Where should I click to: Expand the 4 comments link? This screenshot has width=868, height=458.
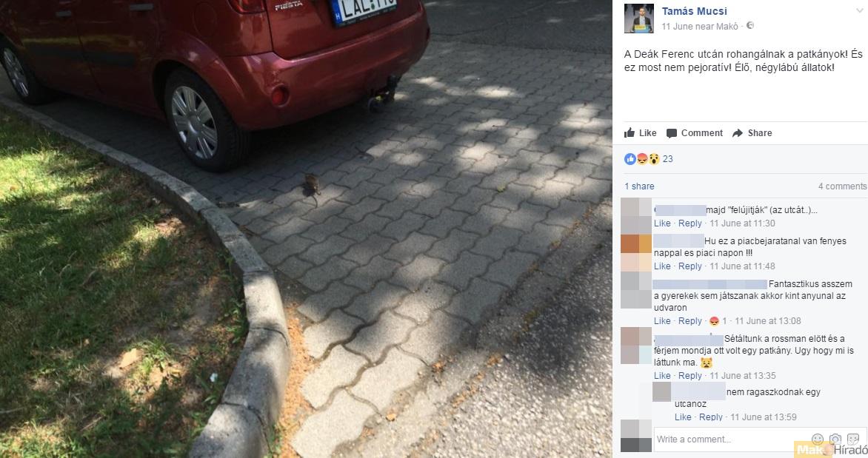click(842, 186)
